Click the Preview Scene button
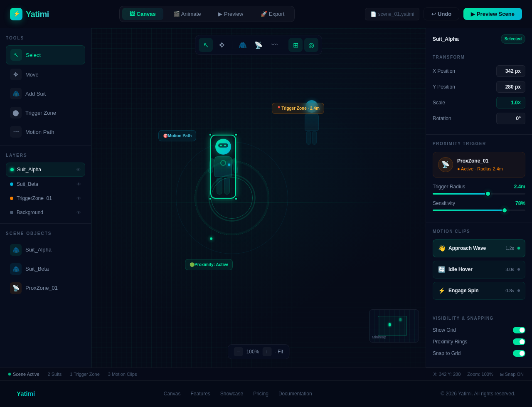 click(493, 14)
